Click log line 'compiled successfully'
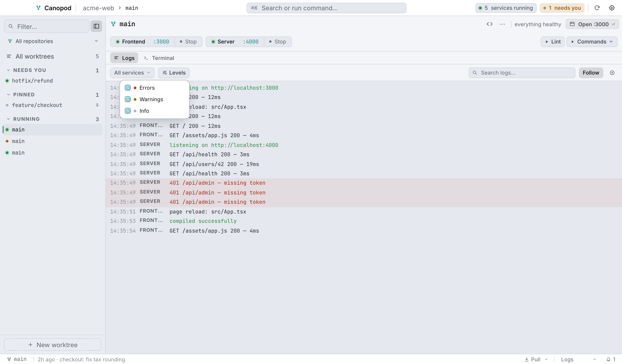Viewport: 622px width, 364px height. click(203, 221)
